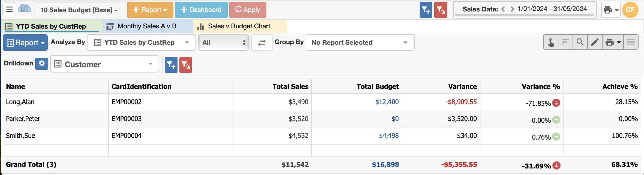Open Sales v Budget Chart tab

(240, 26)
